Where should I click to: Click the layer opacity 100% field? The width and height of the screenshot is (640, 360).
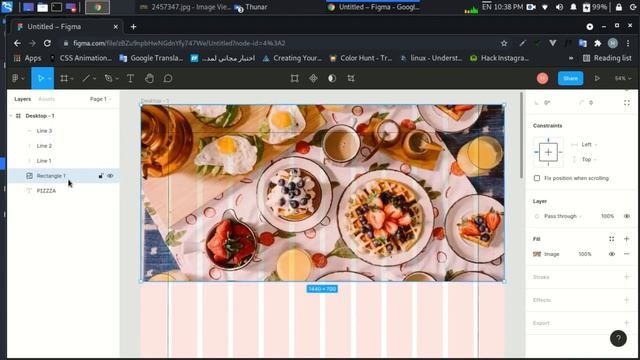click(x=607, y=216)
